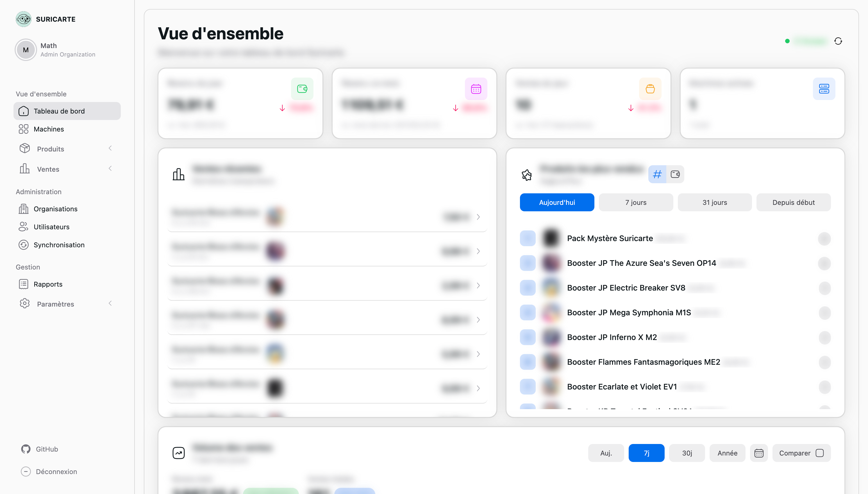Click the refresh sync icon at top right

pos(838,41)
